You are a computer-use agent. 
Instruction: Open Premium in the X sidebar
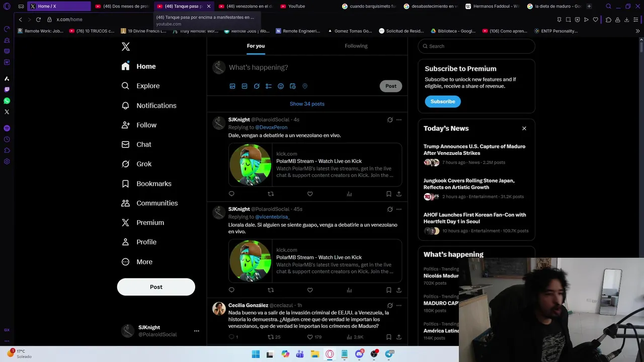[x=143, y=223]
